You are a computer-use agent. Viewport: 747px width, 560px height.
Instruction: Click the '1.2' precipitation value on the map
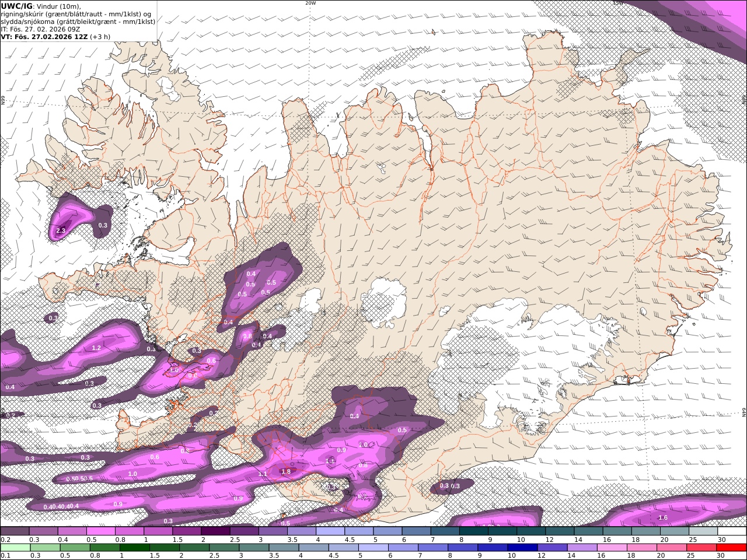[97, 348]
